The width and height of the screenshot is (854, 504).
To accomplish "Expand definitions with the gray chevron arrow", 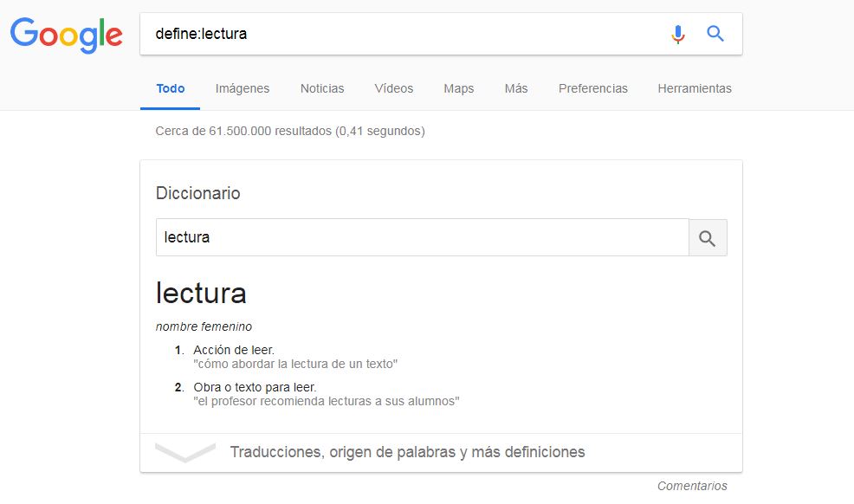I will (185, 452).
